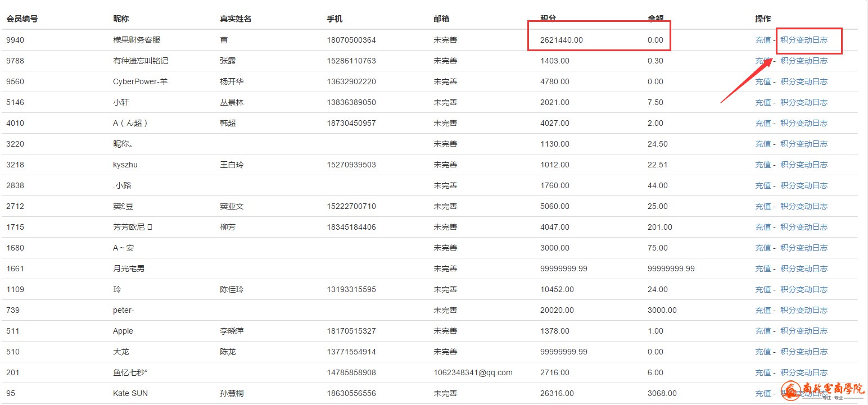Image resolution: width=868 pixels, height=405 pixels.
Task: View 积分变动日志 for member 4010
Action: coord(804,123)
